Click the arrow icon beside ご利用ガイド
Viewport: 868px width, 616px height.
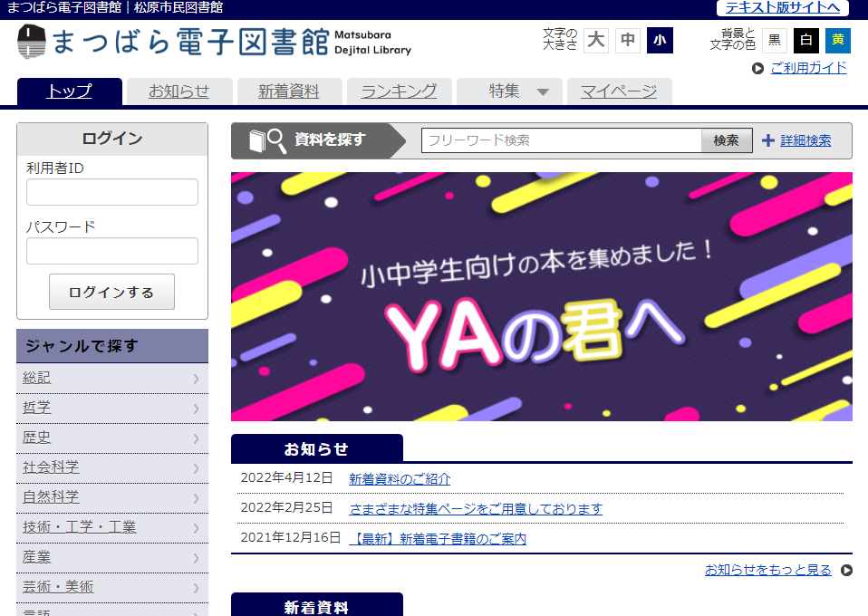757,68
